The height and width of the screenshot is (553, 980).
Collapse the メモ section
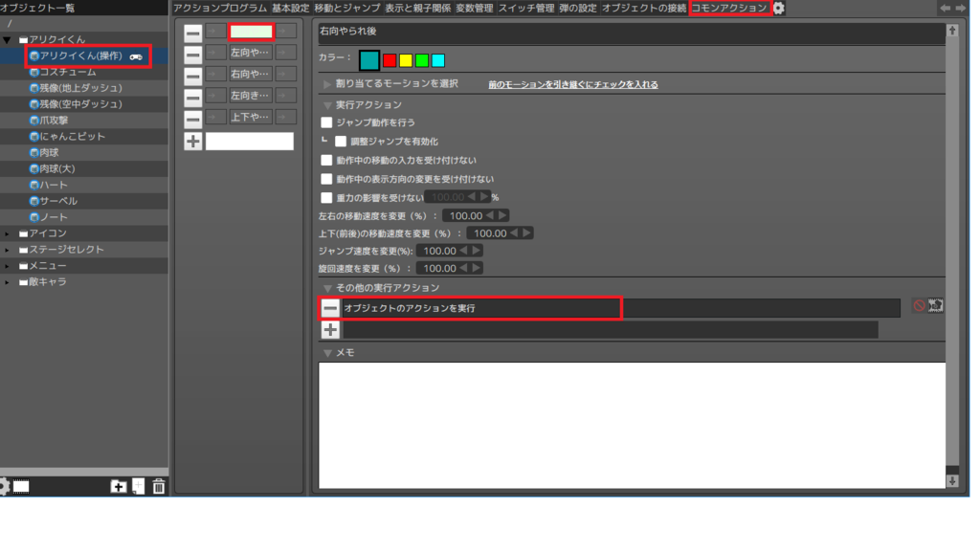coord(327,353)
